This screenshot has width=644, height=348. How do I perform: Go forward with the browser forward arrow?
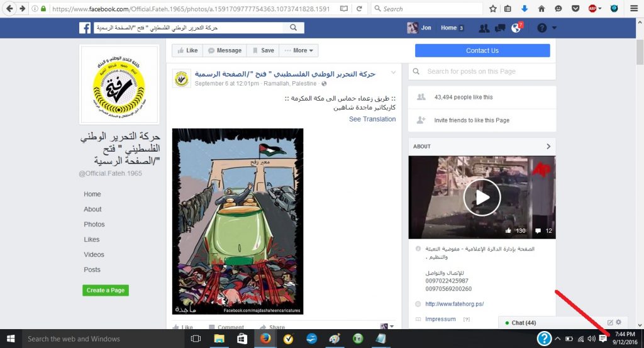[23, 8]
